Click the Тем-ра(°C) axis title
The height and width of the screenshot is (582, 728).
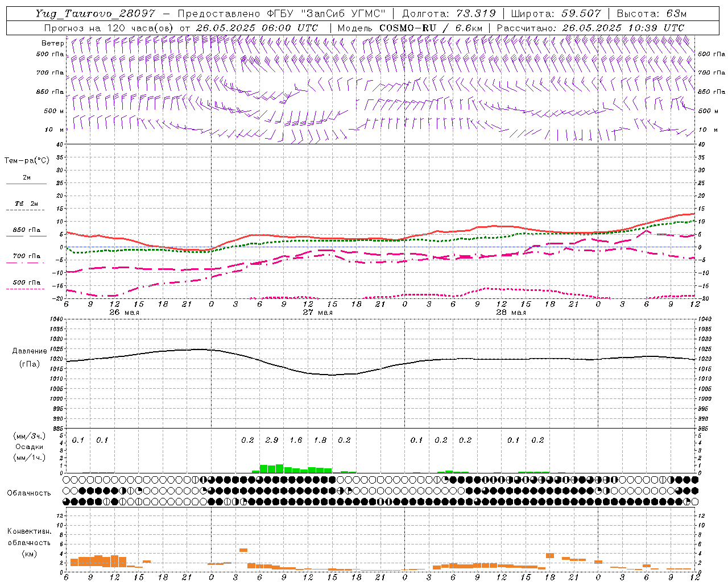(27, 161)
